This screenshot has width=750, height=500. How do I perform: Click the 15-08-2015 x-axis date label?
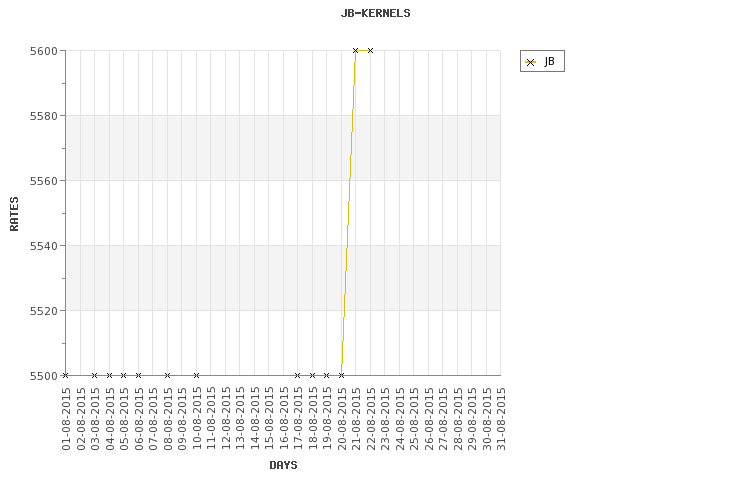tap(269, 419)
